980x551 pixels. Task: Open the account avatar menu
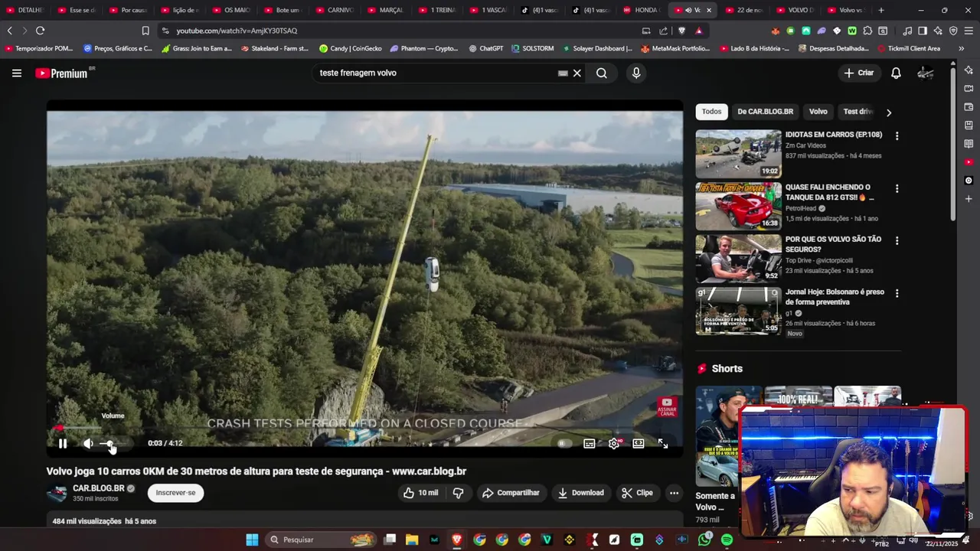coord(926,73)
